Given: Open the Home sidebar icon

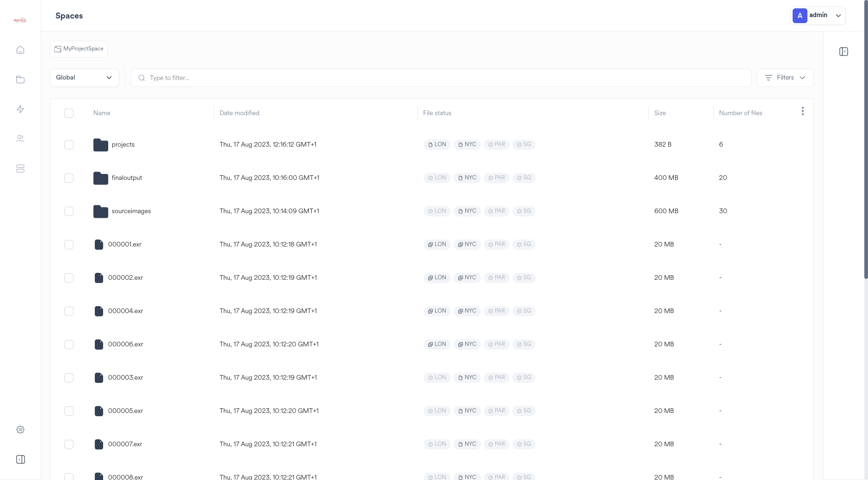Looking at the screenshot, I should point(20,49).
